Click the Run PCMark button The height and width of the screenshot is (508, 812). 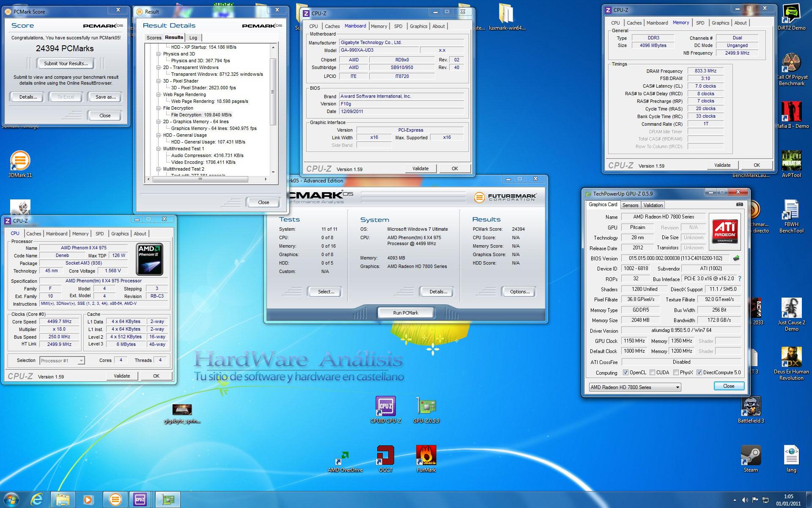pyautogui.click(x=406, y=313)
